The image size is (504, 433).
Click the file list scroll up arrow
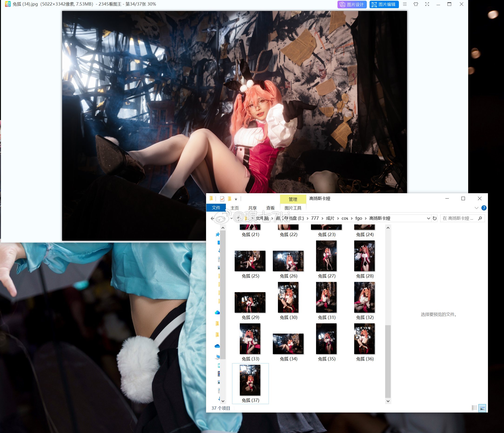(388, 228)
